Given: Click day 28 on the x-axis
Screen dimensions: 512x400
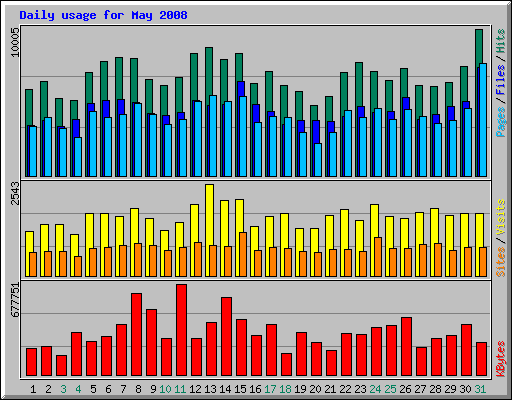Looking at the screenshot, I should click(x=435, y=389).
